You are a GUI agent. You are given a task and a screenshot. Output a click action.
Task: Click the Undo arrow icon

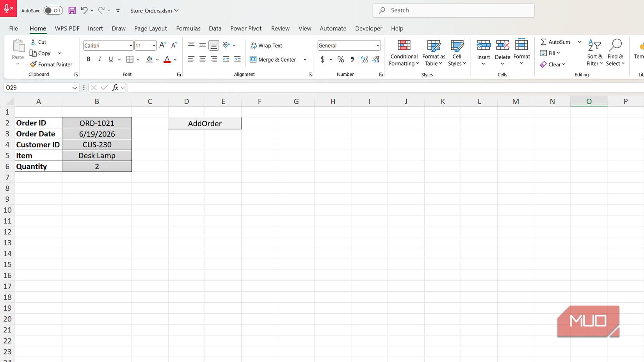click(x=84, y=11)
